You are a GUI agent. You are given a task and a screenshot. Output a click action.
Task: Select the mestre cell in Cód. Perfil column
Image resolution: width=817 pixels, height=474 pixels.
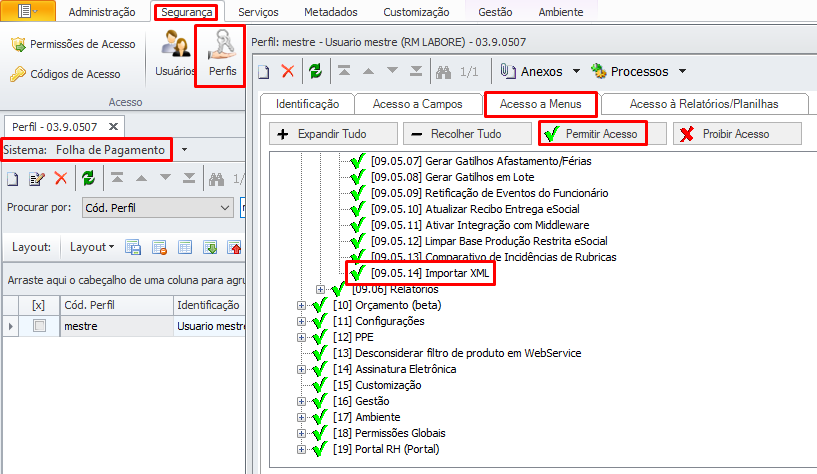coord(116,326)
